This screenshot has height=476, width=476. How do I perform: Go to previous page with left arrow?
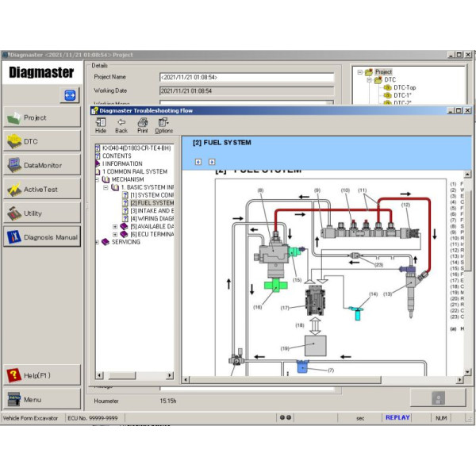click(198, 162)
